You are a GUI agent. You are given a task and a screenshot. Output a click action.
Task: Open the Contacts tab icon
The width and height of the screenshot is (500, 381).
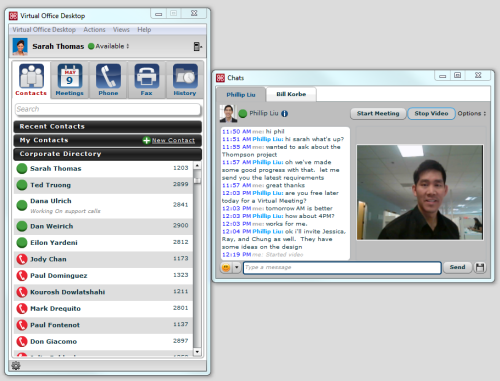coord(31,76)
